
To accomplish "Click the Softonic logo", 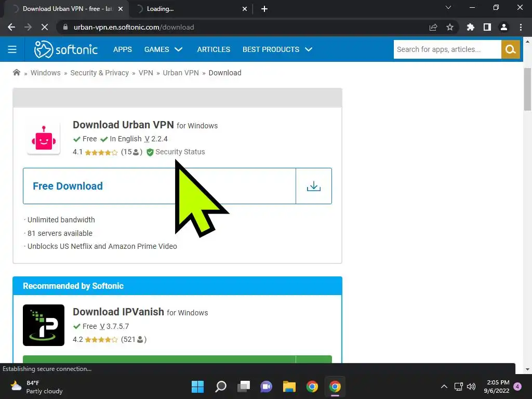I will [66, 49].
